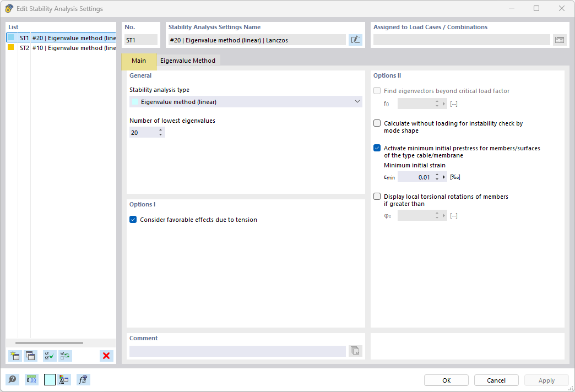Click the copy settings icon in list toolbar
This screenshot has height=392, width=575.
31,356
